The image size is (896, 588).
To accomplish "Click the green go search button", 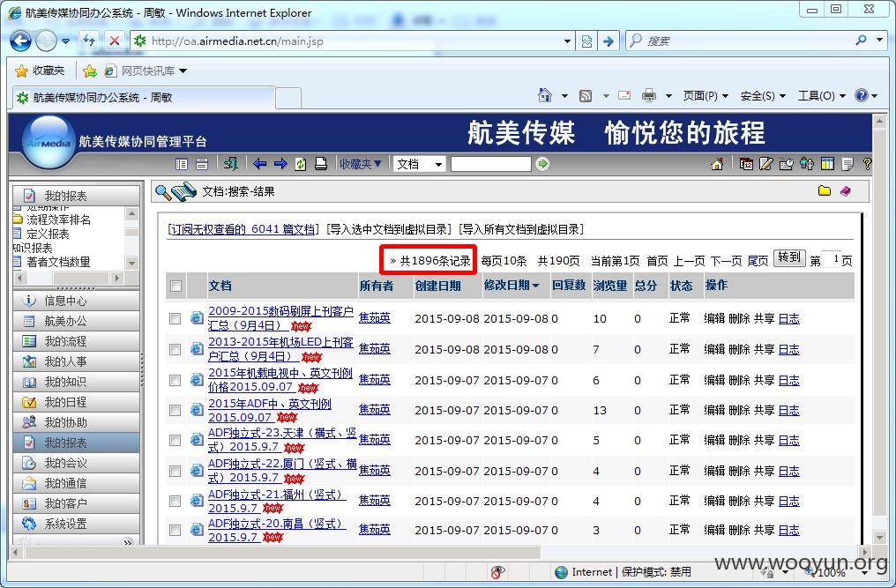I will coord(542,164).
